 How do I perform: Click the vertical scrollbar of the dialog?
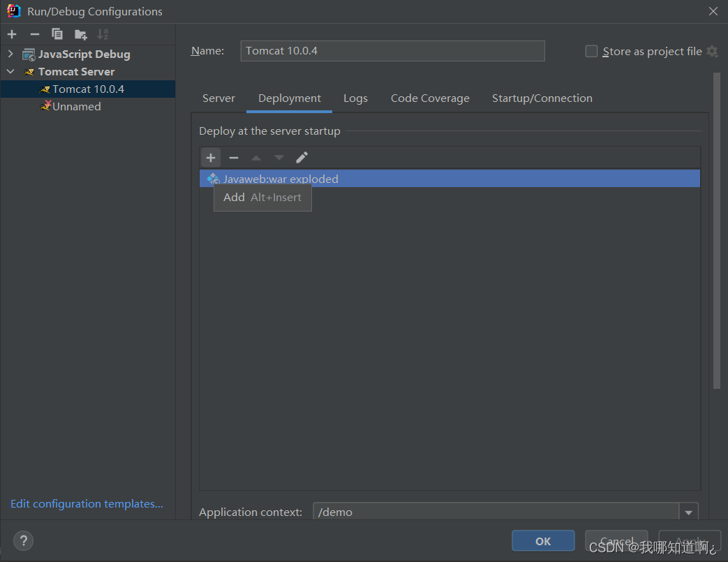pos(716,230)
